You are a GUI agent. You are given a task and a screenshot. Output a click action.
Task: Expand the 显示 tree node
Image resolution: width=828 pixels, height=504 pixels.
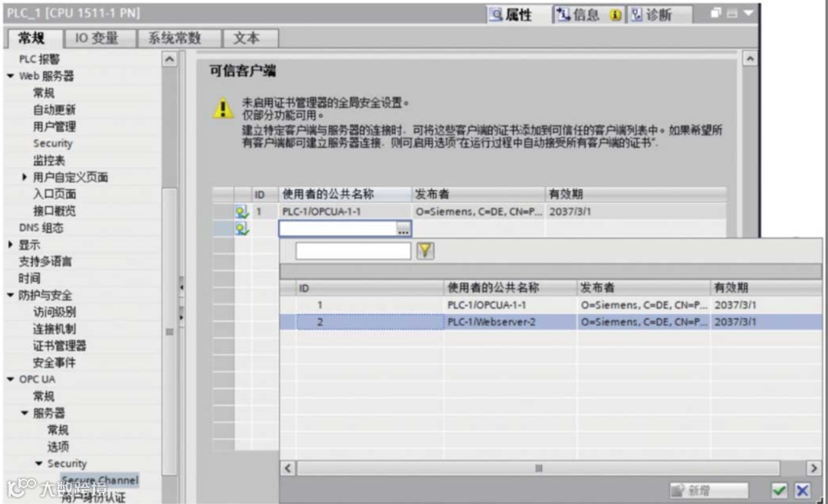point(11,244)
